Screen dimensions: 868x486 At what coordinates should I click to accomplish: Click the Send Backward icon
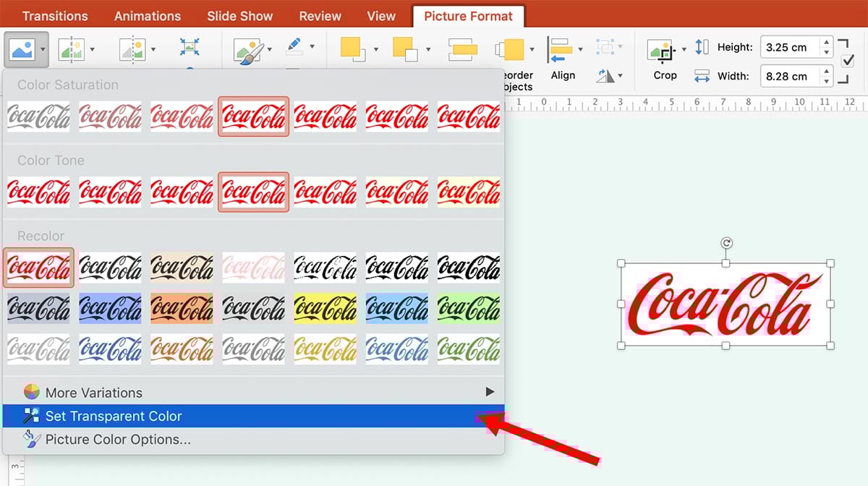(407, 49)
